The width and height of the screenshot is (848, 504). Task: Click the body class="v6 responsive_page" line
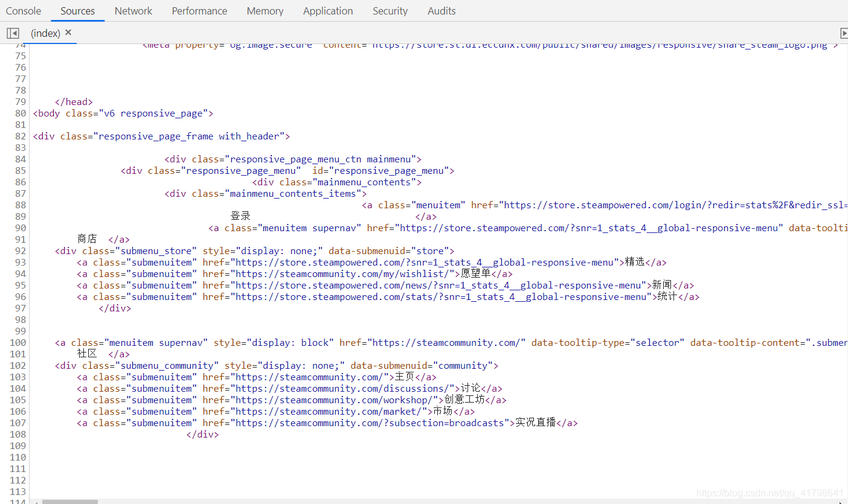[x=123, y=113]
